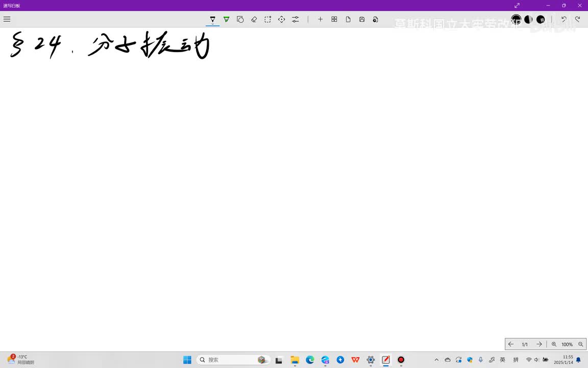Save the whiteboard with disk icon
Viewport: 588px width, 368px height.
362,19
